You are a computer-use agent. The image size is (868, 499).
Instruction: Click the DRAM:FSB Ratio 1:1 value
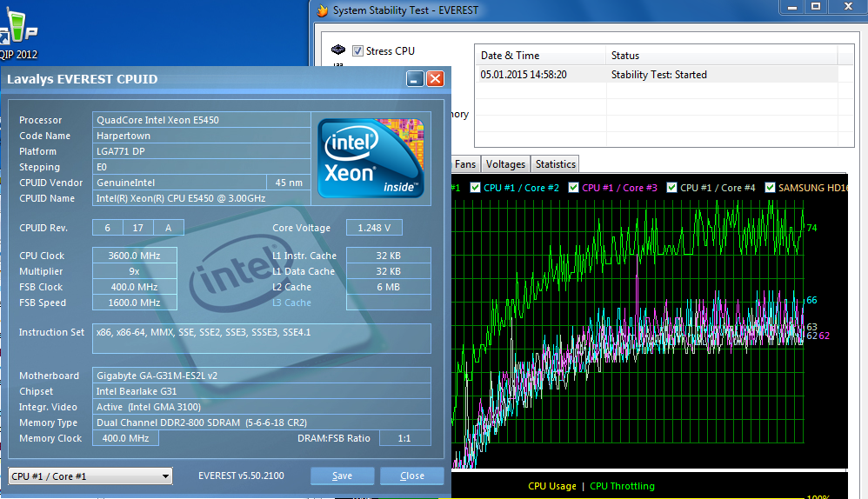point(404,438)
